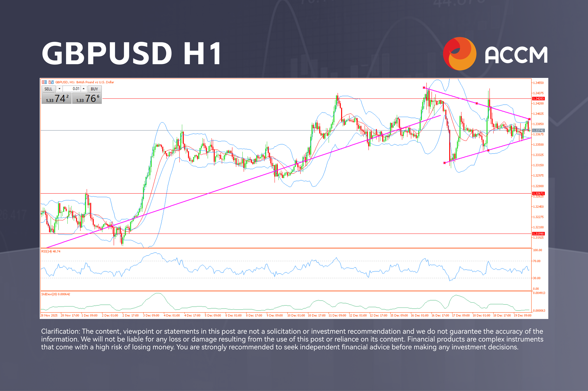The image size is (588, 391).
Task: Click the GBPUSD, H1 chart title
Action: 85,82
